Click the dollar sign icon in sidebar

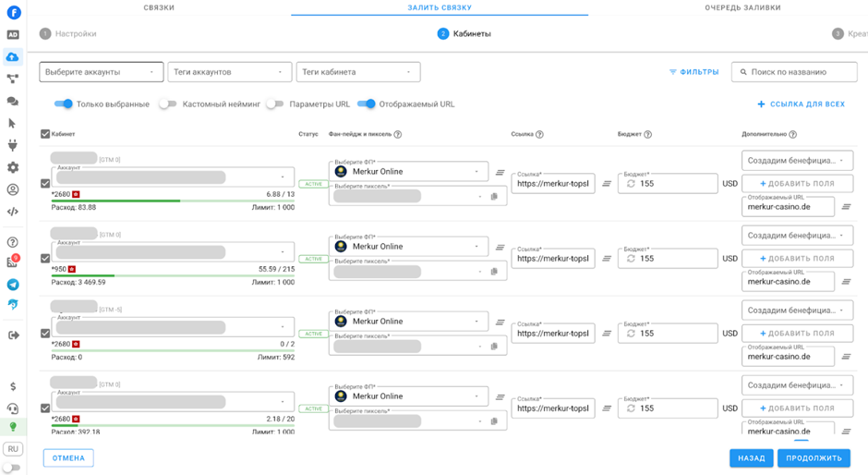click(x=13, y=386)
